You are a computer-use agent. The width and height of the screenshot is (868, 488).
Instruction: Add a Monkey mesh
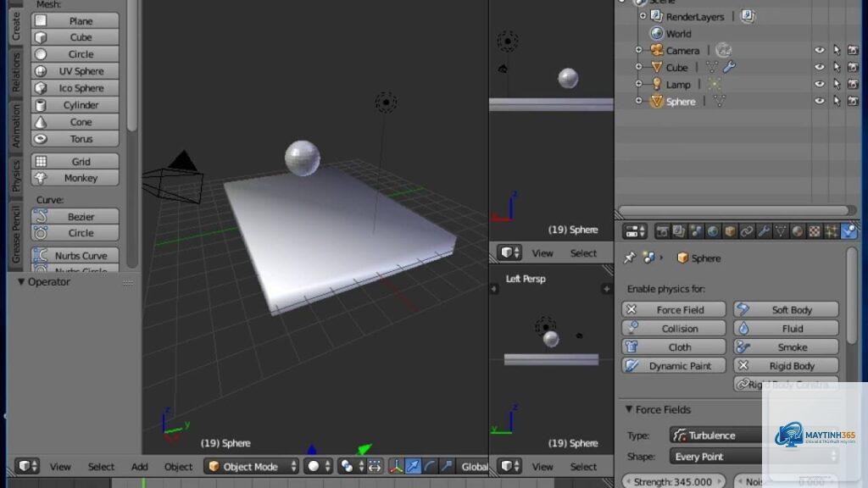click(75, 178)
